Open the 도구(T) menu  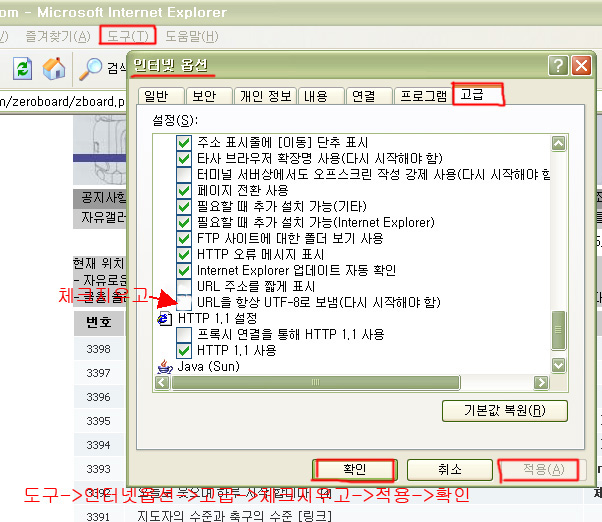pyautogui.click(x=129, y=36)
